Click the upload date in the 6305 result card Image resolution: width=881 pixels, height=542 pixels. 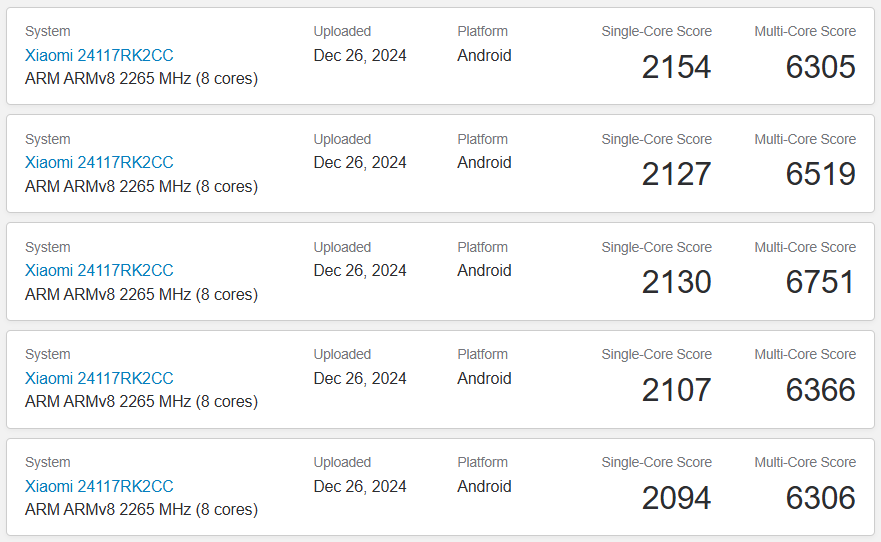coord(360,55)
